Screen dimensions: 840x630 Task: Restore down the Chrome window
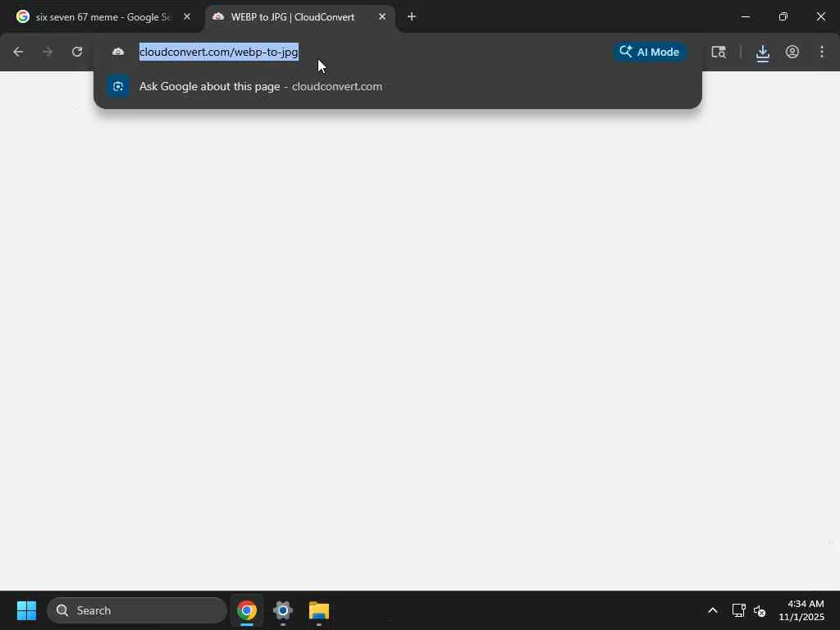pyautogui.click(x=783, y=16)
